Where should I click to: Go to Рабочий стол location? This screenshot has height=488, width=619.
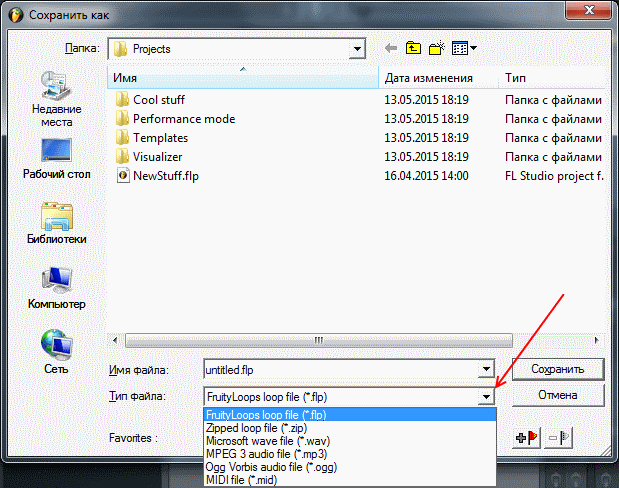tap(56, 160)
